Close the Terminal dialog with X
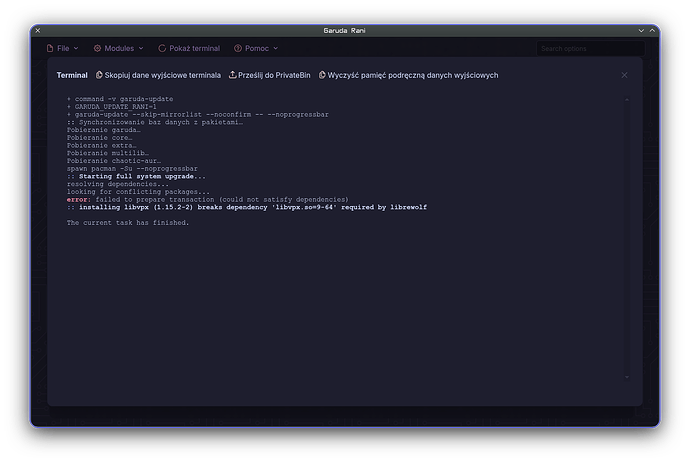The width and height of the screenshot is (690, 463). 624,75
